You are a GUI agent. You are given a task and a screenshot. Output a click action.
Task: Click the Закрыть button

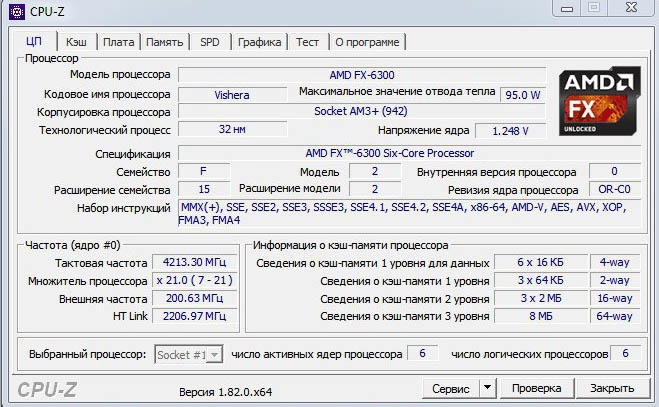pos(612,388)
